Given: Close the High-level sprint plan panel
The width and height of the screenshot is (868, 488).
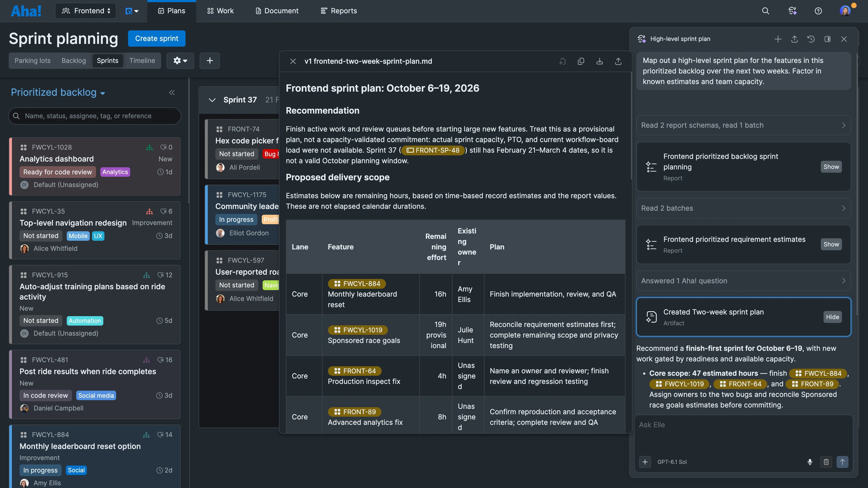Looking at the screenshot, I should [844, 39].
